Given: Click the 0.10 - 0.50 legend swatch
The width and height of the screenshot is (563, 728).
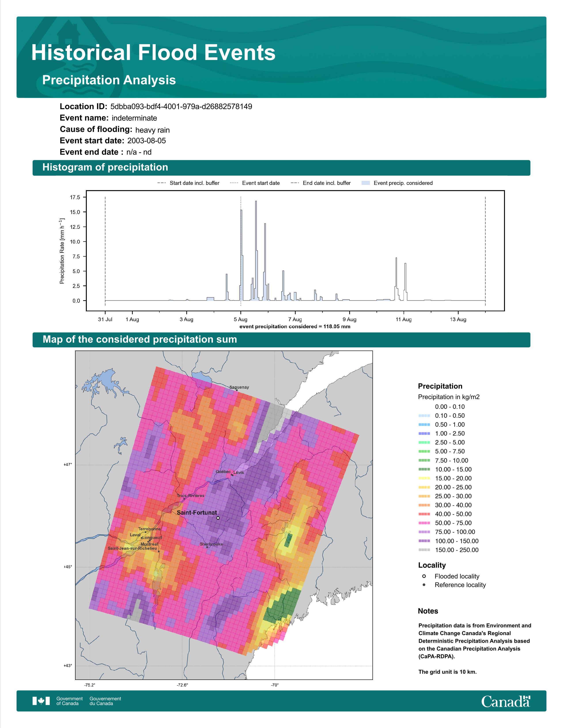Looking at the screenshot, I should [424, 416].
